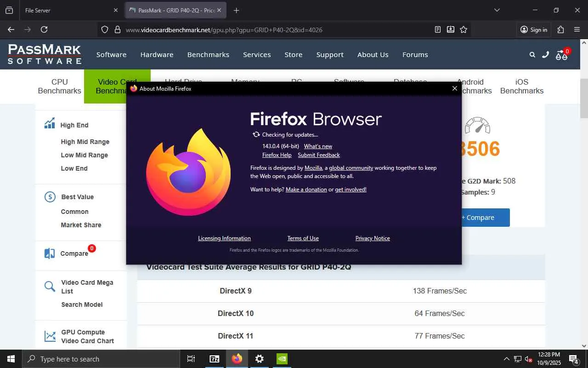Open Licensing Information in About dialog
588x368 pixels.
point(224,238)
